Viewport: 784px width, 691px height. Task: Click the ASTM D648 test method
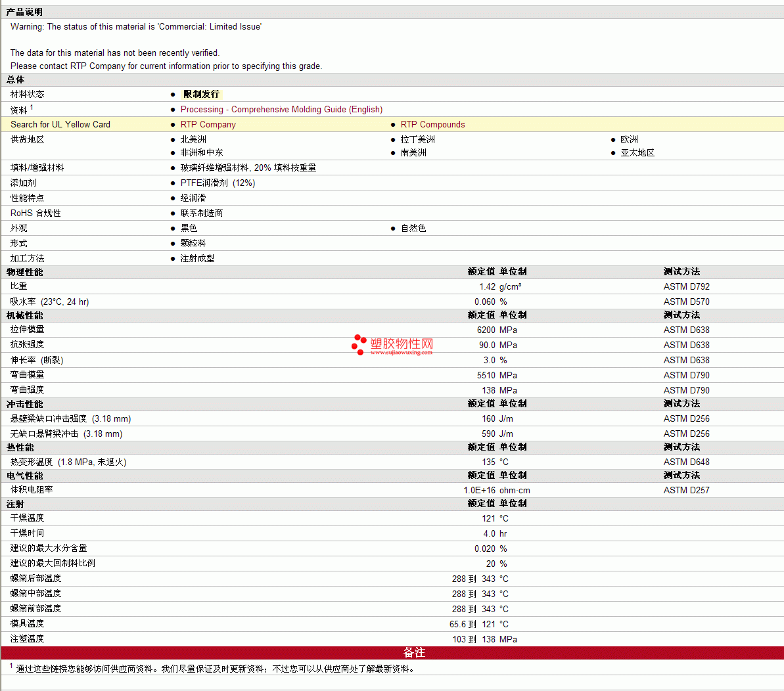[687, 462]
